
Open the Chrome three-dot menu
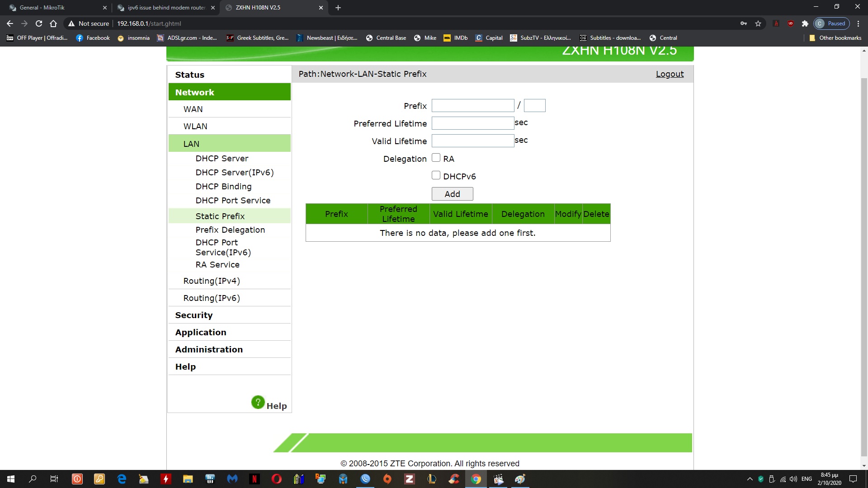click(x=858, y=23)
